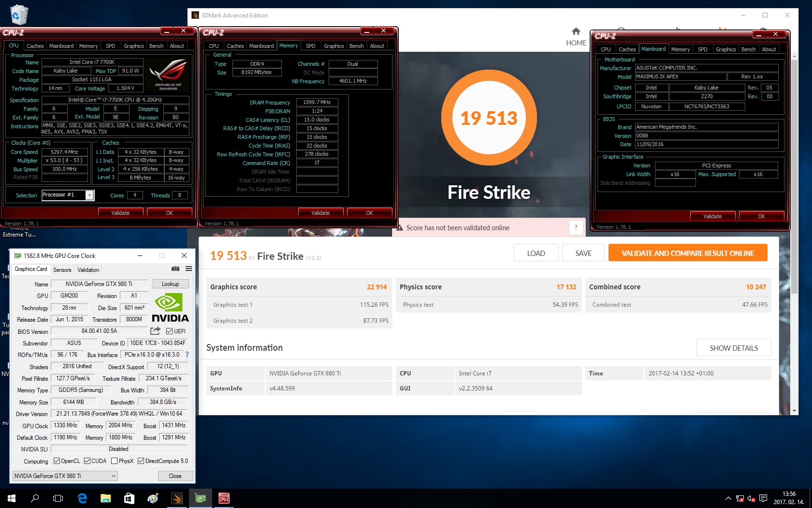Toggle the DirectCompute 5.0 checkbox
The image size is (812, 508).
point(141,461)
